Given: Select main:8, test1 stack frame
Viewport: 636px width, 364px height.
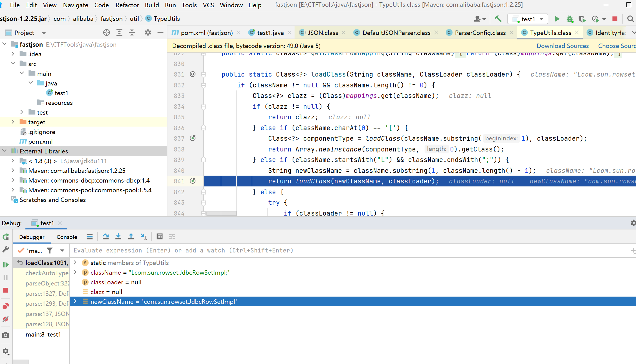Looking at the screenshot, I should coord(43,334).
